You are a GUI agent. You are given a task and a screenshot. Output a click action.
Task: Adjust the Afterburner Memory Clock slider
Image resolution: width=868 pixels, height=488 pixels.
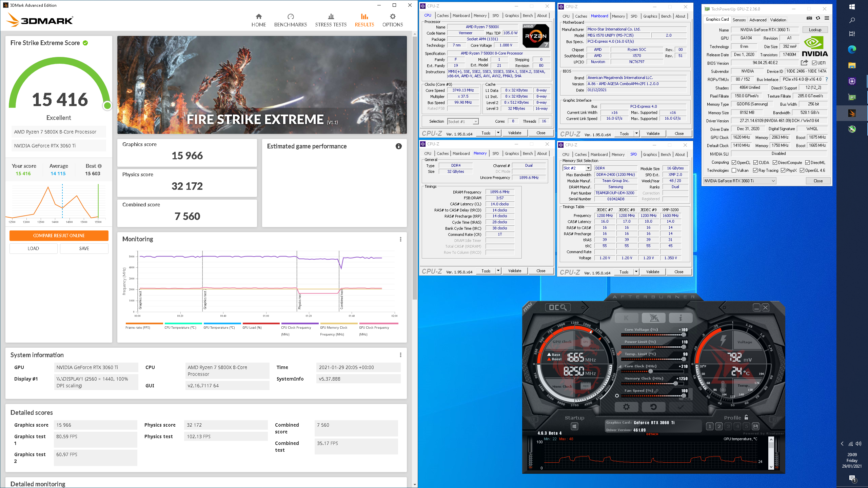pyautogui.click(x=675, y=384)
